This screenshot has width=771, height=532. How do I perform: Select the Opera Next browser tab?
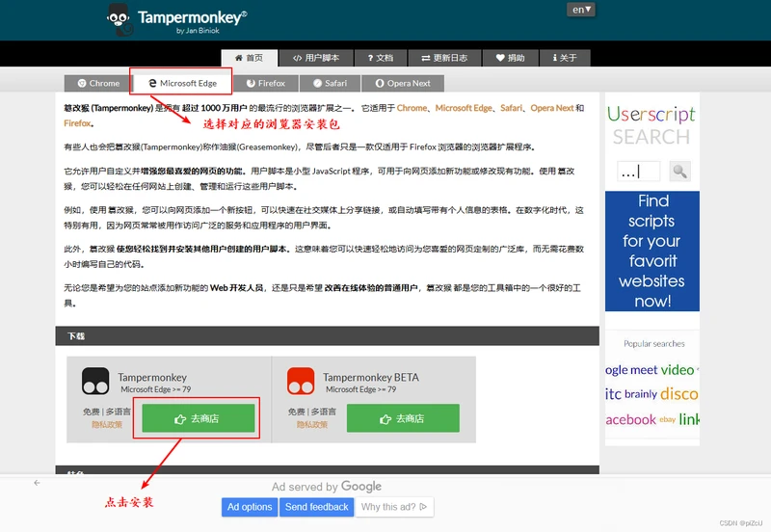[x=403, y=83]
